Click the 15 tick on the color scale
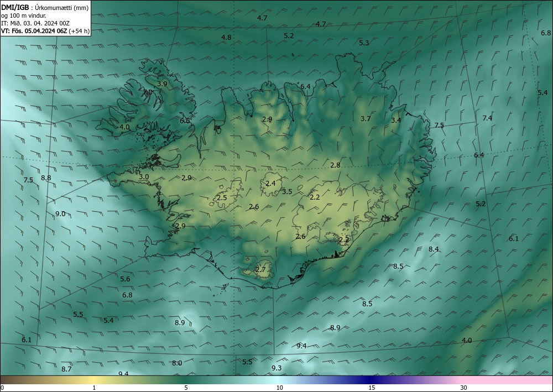The image size is (553, 392). pyautogui.click(x=372, y=388)
